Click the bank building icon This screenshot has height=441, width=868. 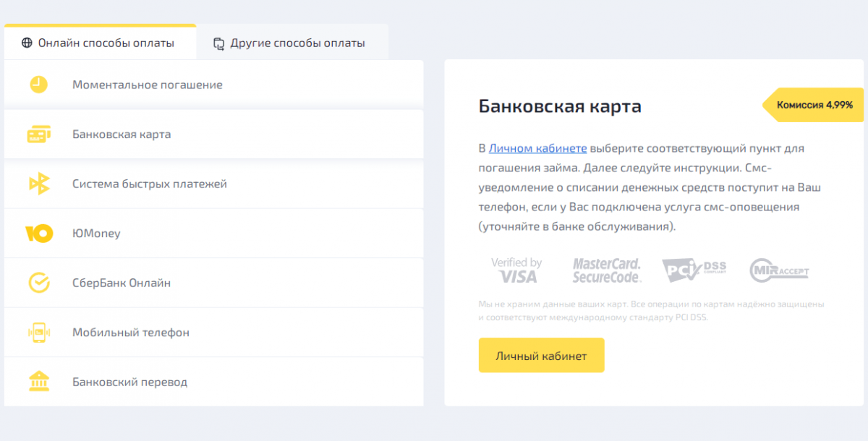point(38,381)
